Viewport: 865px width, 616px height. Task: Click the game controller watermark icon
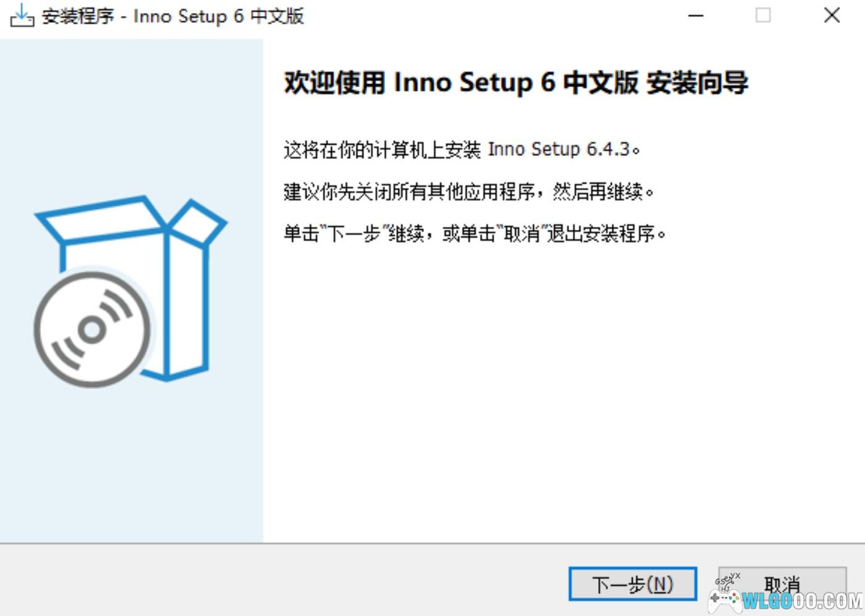click(x=724, y=599)
